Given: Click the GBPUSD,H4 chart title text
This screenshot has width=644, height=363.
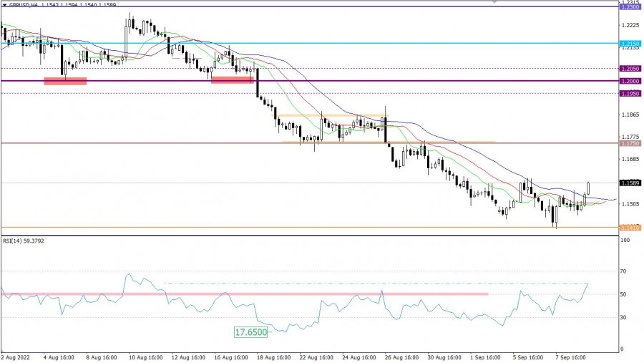Looking at the screenshot, I should [27, 4].
